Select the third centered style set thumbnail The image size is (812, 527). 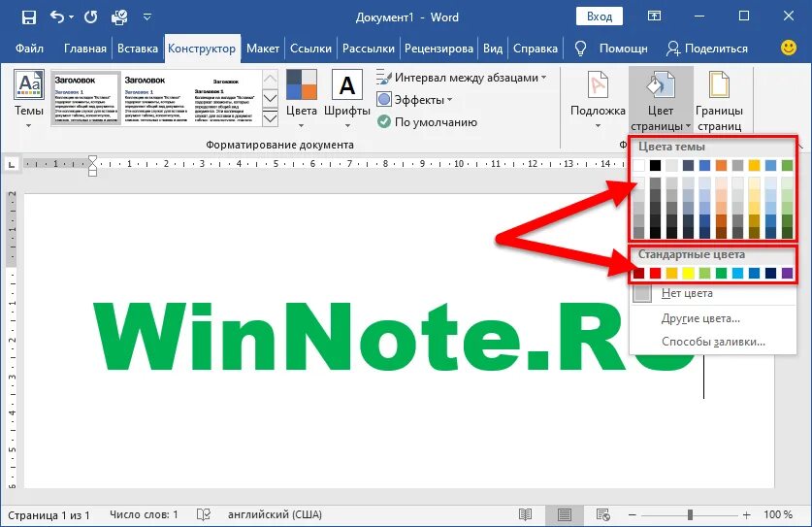226,98
